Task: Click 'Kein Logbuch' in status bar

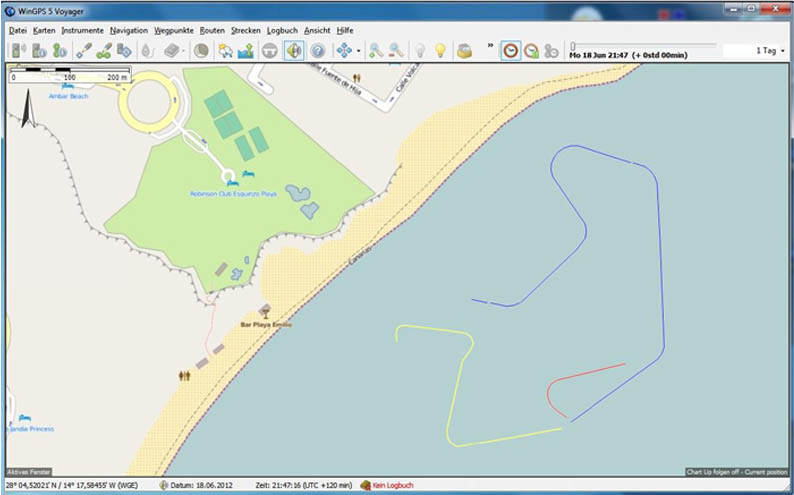Action: coord(391,485)
